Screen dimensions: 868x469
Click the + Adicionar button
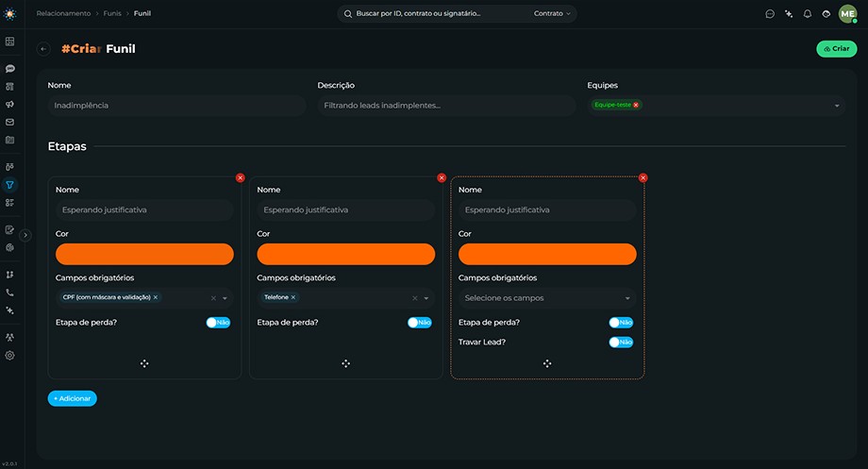73,398
